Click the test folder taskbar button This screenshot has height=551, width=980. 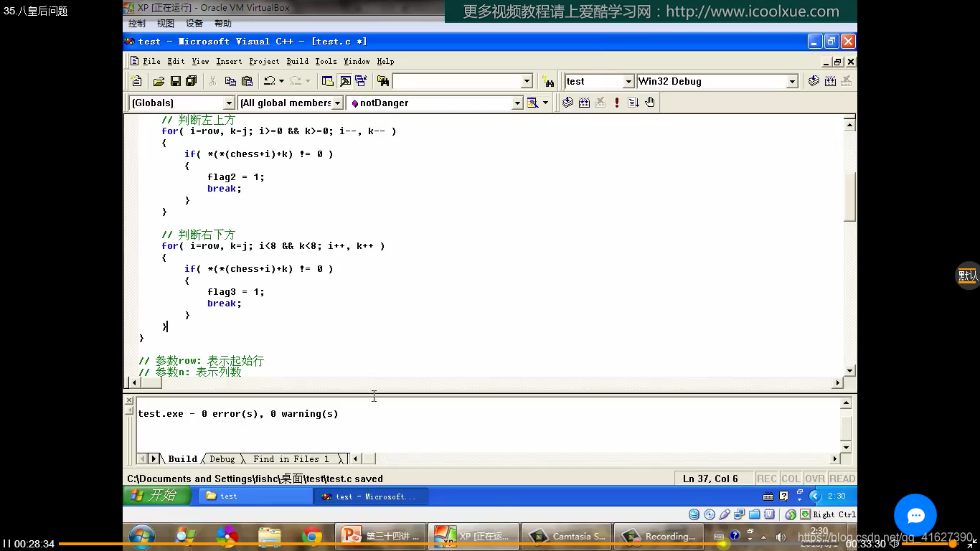pos(254,496)
